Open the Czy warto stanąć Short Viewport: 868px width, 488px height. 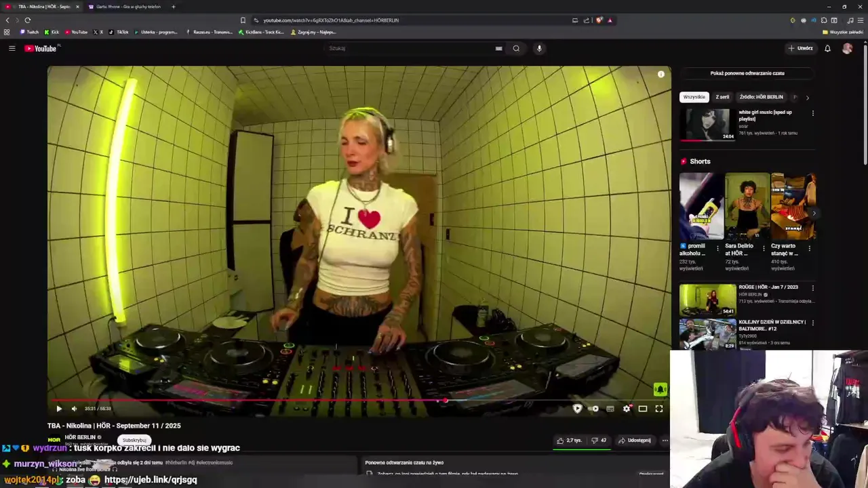(793, 206)
